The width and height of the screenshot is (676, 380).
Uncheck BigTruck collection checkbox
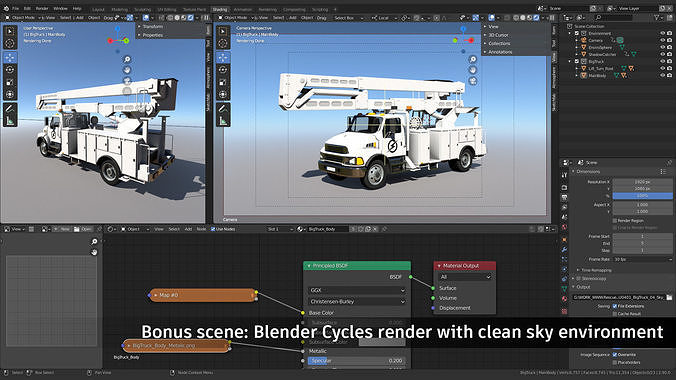[576, 61]
